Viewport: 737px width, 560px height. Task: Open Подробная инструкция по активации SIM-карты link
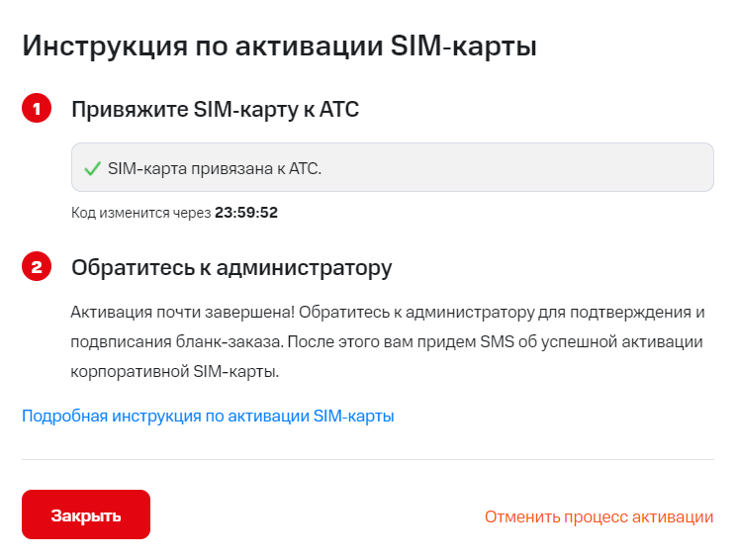pos(208,417)
